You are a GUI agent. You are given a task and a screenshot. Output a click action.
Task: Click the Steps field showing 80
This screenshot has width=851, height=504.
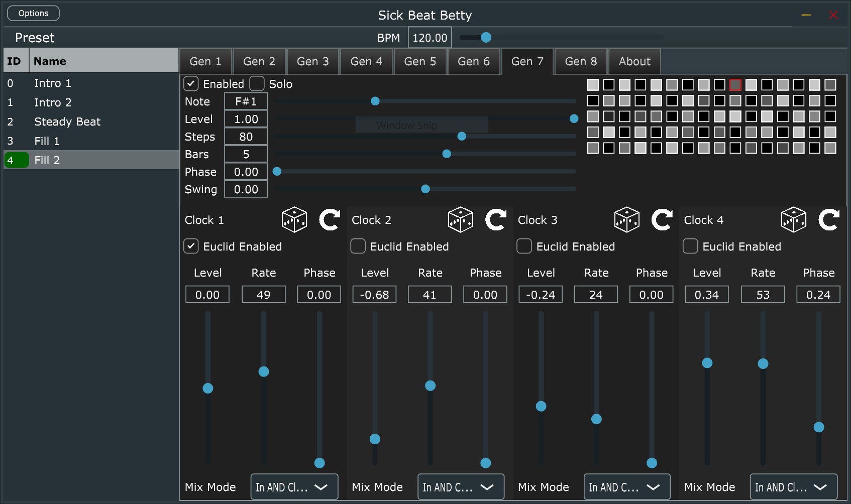246,137
